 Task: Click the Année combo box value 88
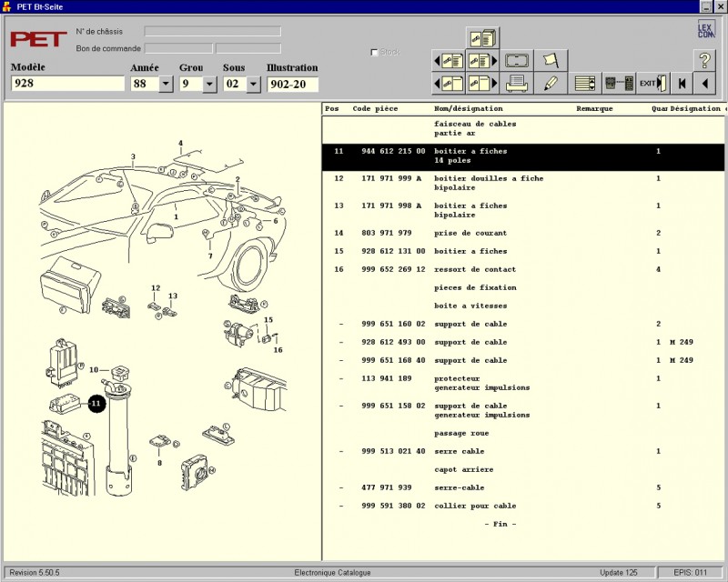point(146,84)
